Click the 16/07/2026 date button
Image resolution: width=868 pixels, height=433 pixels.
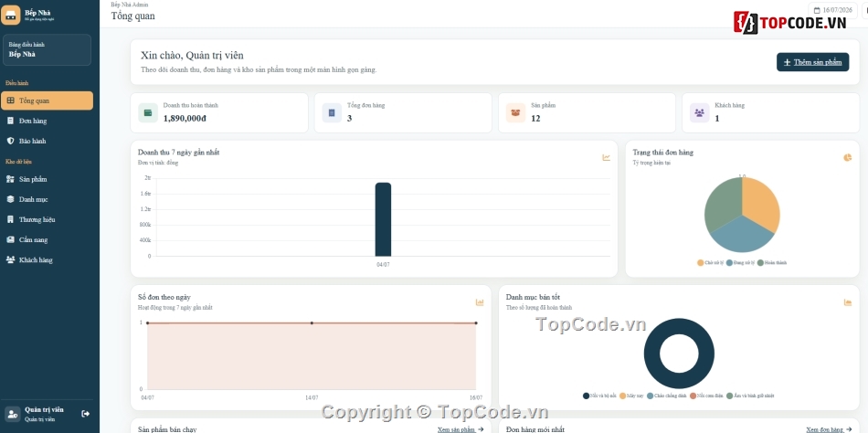click(x=834, y=10)
